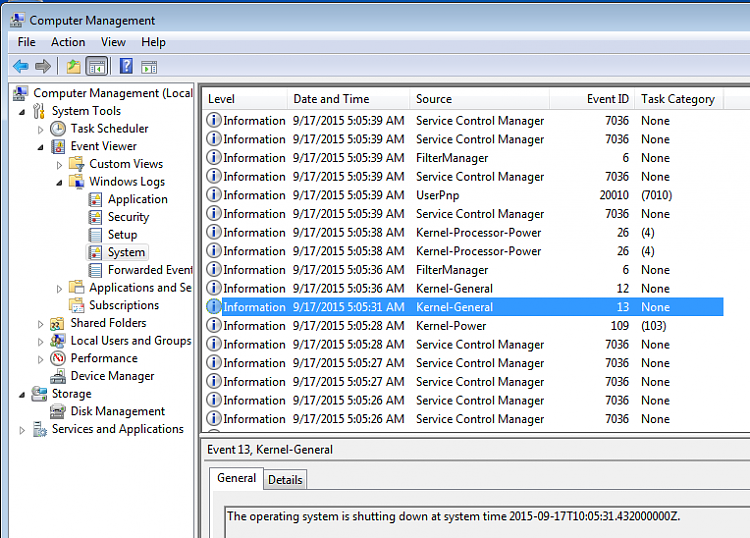
Task: Collapse the Event Viewer node
Action: 41,147
